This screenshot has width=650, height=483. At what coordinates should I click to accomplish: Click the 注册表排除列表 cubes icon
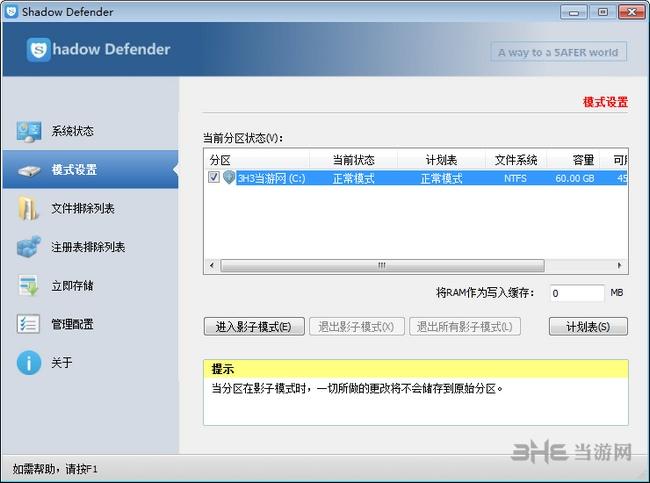(x=29, y=247)
